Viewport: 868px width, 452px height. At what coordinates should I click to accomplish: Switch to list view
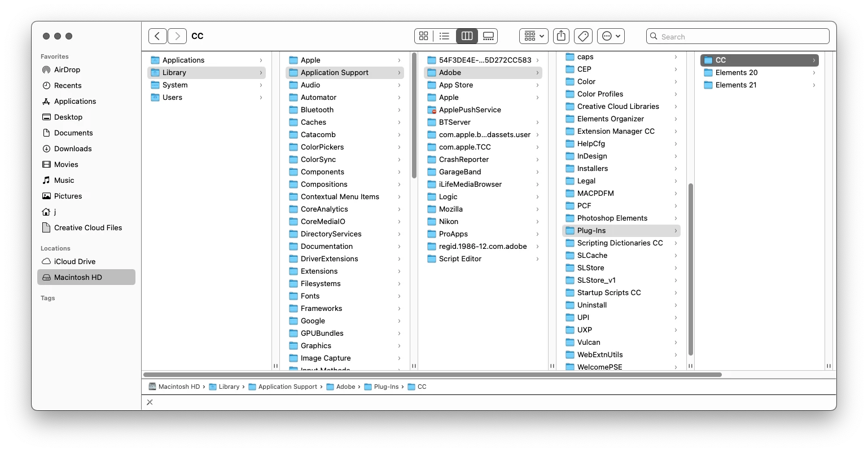(445, 36)
